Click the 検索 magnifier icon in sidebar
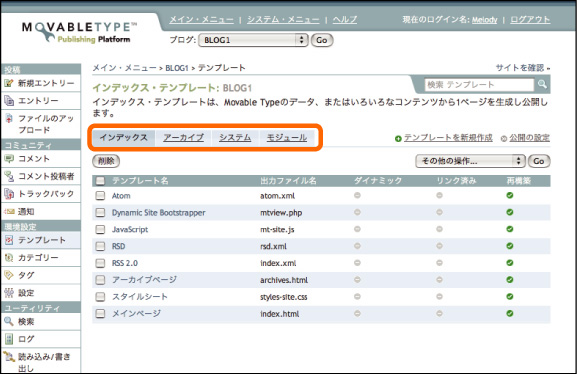Screen dimensions: 577x374 coord(8,321)
